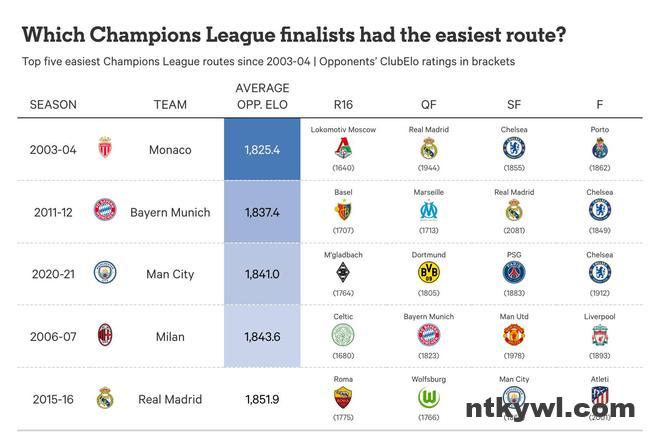Click the AVERAGE OPP. ELO column header

[x=262, y=96]
